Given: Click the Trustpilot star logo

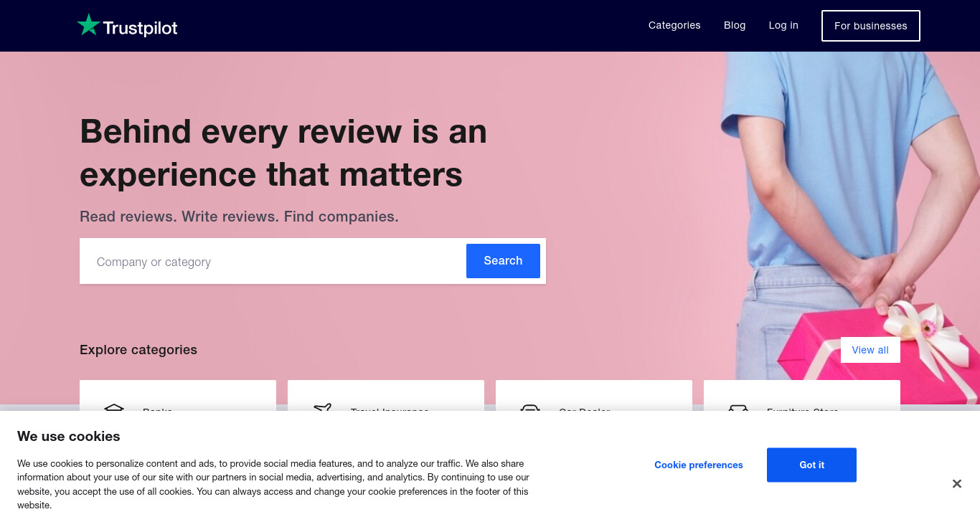Looking at the screenshot, I should [x=127, y=26].
